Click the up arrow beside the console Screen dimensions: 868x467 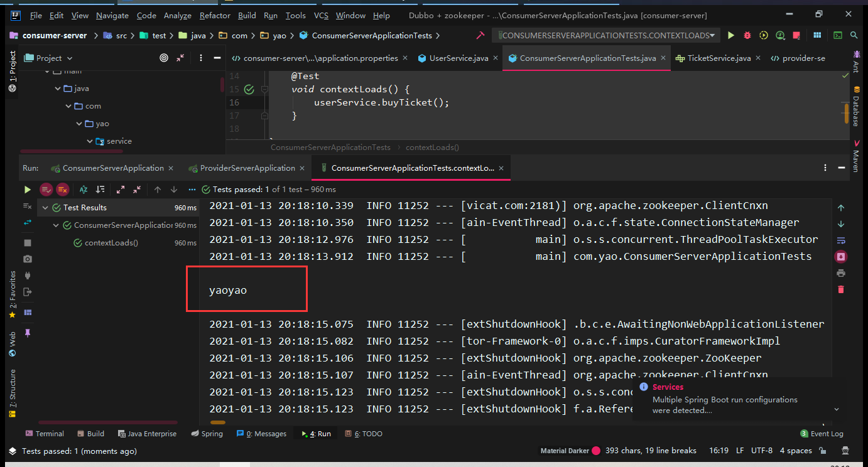pos(841,208)
